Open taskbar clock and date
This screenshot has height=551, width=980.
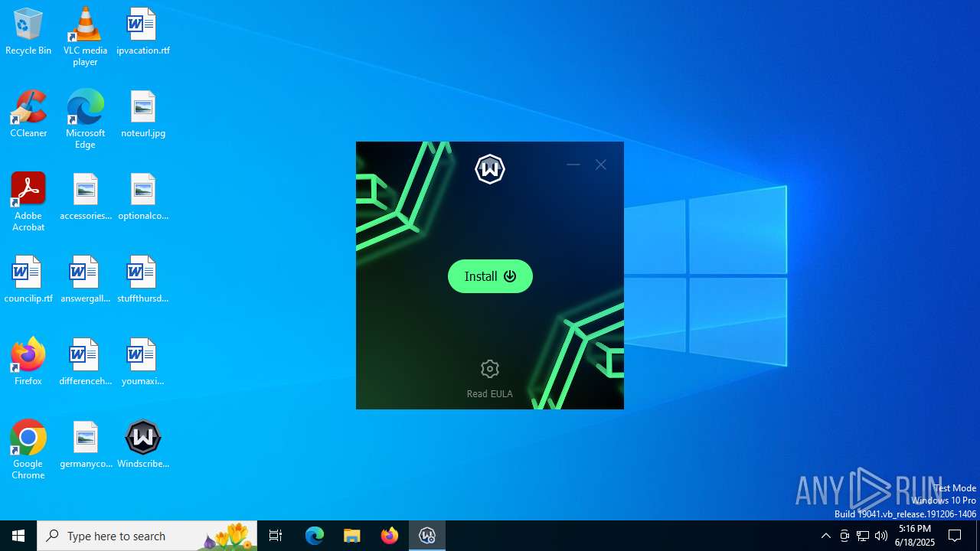click(x=916, y=536)
